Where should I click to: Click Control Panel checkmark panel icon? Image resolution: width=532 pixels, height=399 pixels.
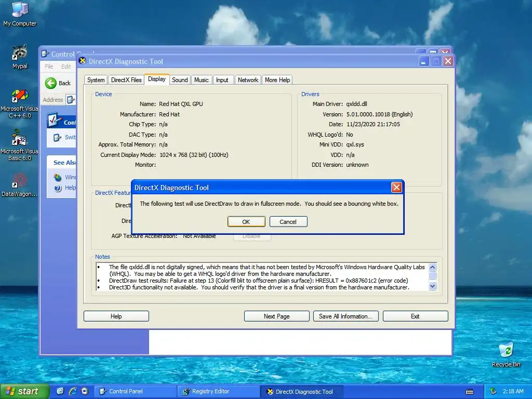54,120
